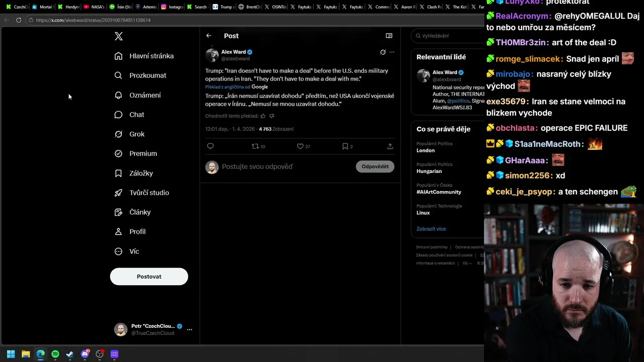Open Alex Ward under Relevantní lidé

pos(445,72)
